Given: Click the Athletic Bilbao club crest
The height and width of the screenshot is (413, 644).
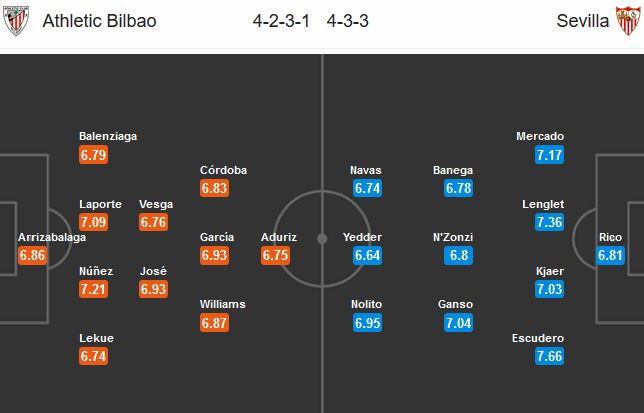Looking at the screenshot, I should (x=16, y=21).
